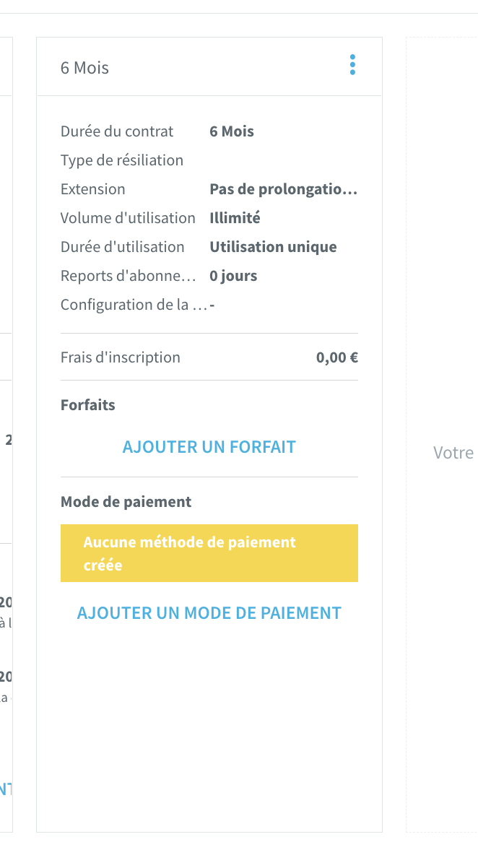Select the 'Durée du contrat' label
The height and width of the screenshot is (868, 478).
pyautogui.click(x=117, y=131)
